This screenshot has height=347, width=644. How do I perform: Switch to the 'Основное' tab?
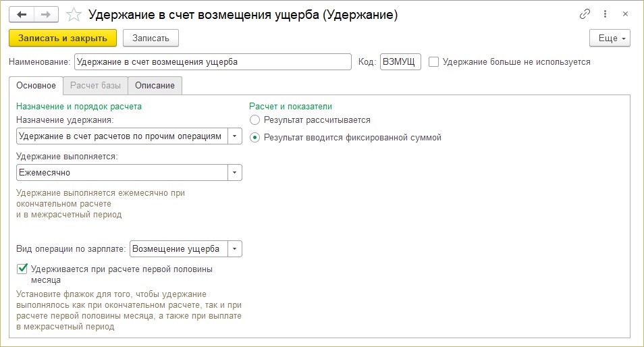tap(35, 86)
